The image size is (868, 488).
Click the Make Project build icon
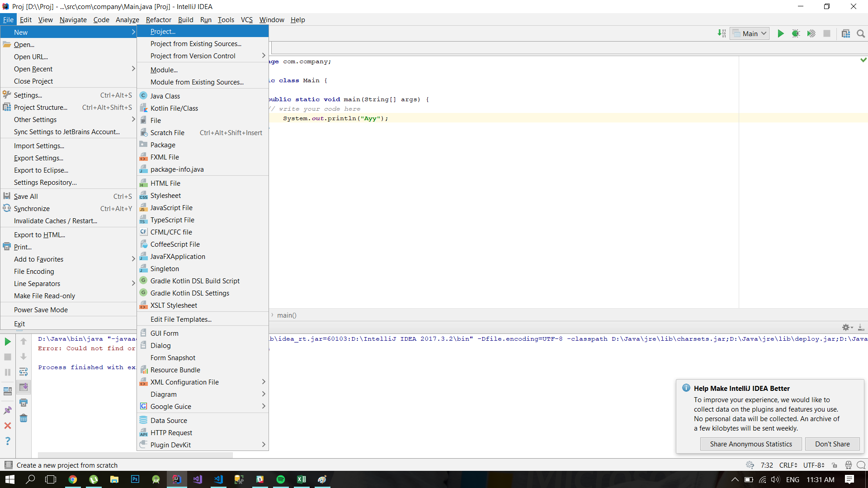coord(722,33)
